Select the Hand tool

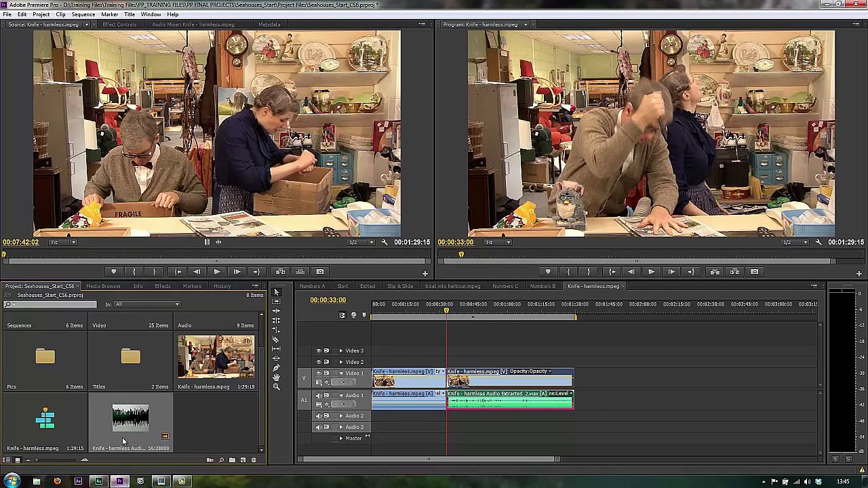pos(276,378)
